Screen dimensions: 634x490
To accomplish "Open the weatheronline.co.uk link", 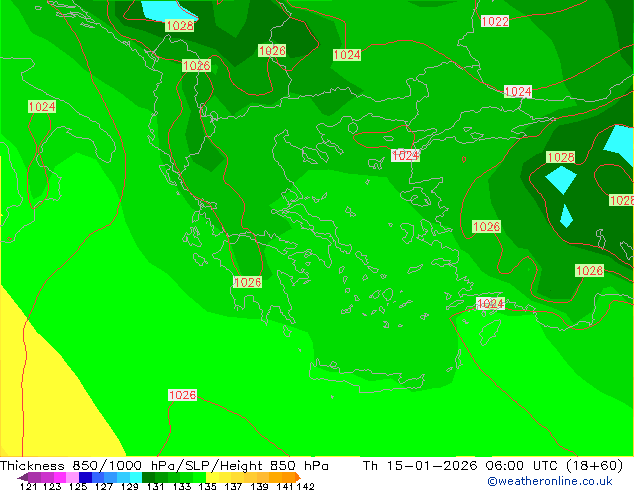I will tap(550, 481).
